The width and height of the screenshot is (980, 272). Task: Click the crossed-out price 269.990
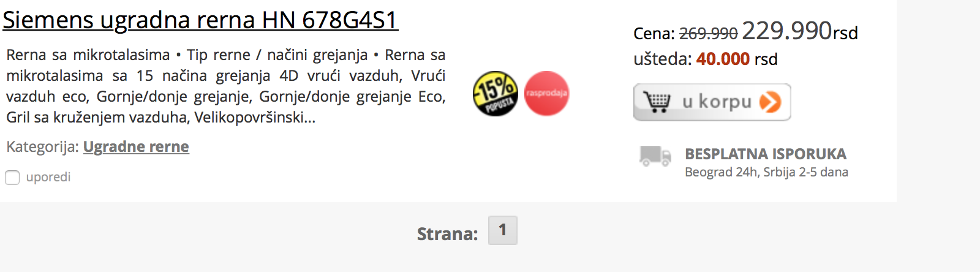(x=709, y=33)
